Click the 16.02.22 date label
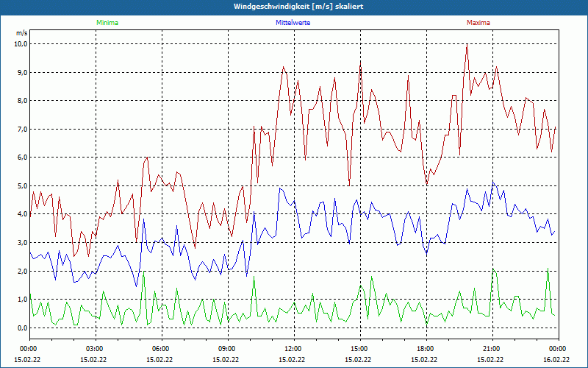The image size is (588, 368). coord(556,359)
